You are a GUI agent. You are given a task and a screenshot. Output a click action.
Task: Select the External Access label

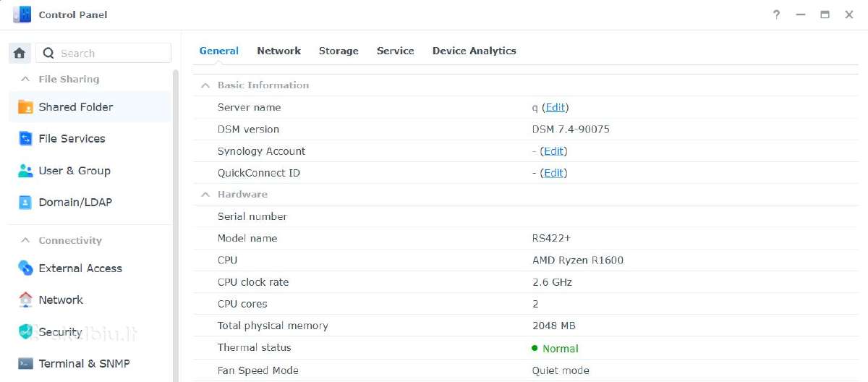coord(80,268)
